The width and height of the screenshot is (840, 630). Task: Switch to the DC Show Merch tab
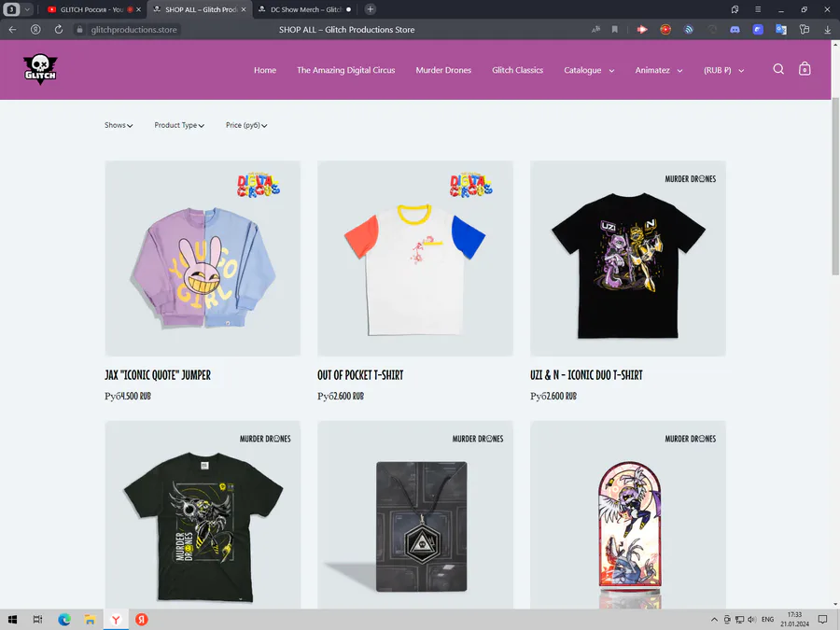pyautogui.click(x=305, y=9)
